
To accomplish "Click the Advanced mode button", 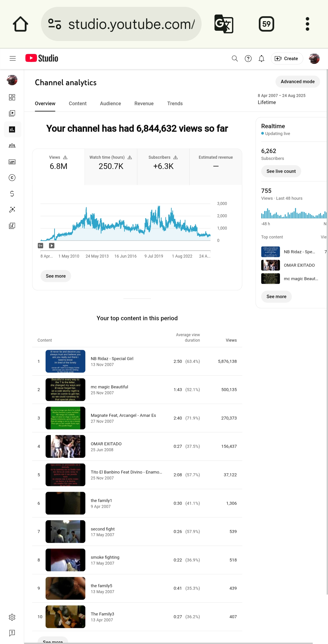I will click(x=297, y=82).
